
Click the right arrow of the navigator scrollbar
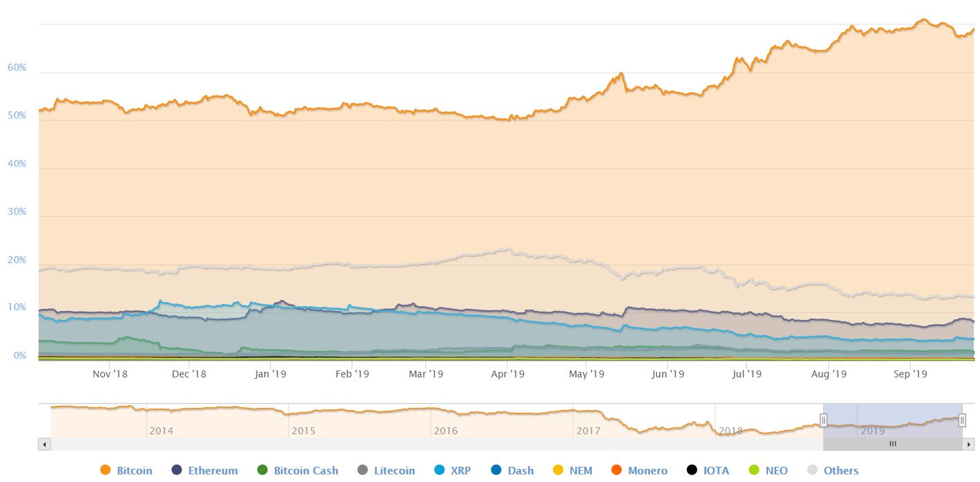(x=968, y=444)
